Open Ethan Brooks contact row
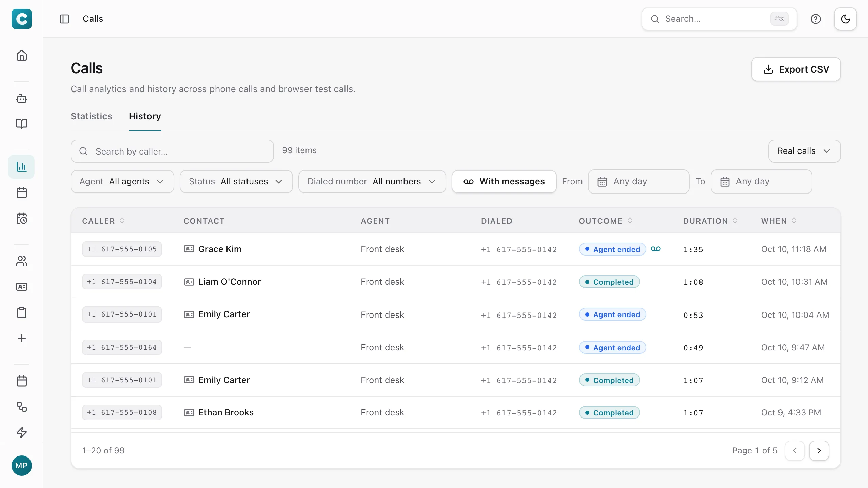This screenshot has width=868, height=488. pos(456,412)
